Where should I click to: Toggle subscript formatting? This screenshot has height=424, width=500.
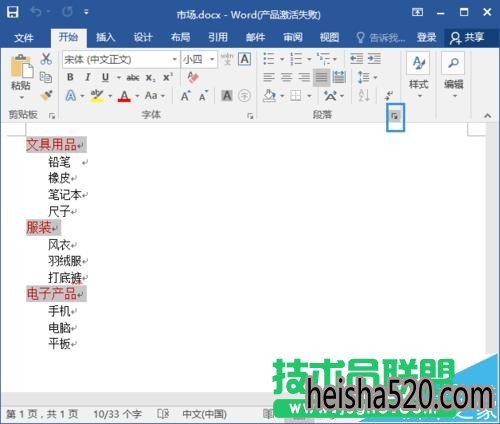(150, 78)
